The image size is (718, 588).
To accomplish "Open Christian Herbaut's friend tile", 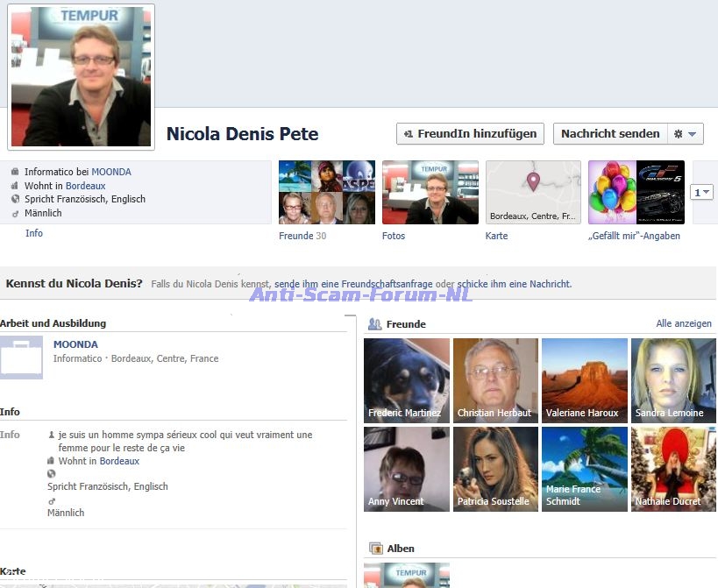I will 495,380.
